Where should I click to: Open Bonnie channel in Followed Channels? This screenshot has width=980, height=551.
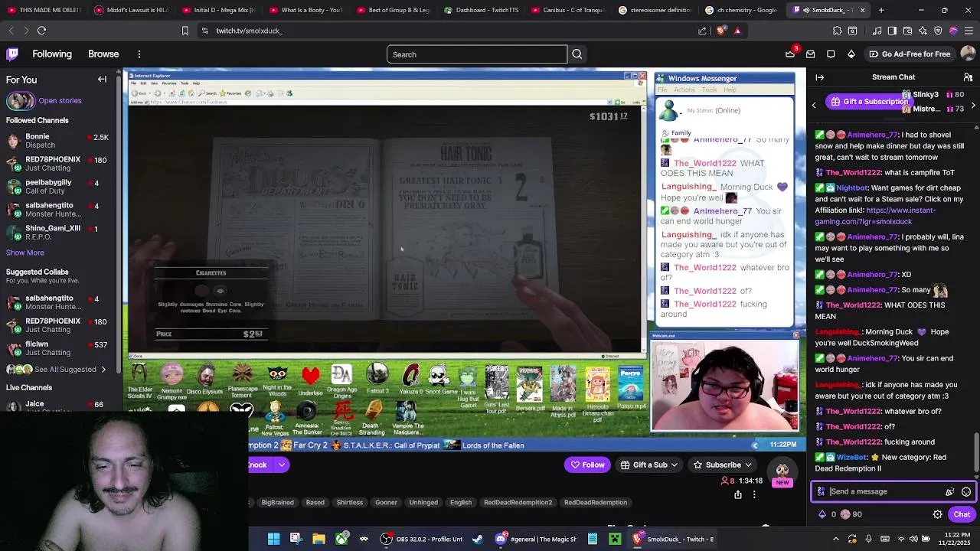[60, 141]
